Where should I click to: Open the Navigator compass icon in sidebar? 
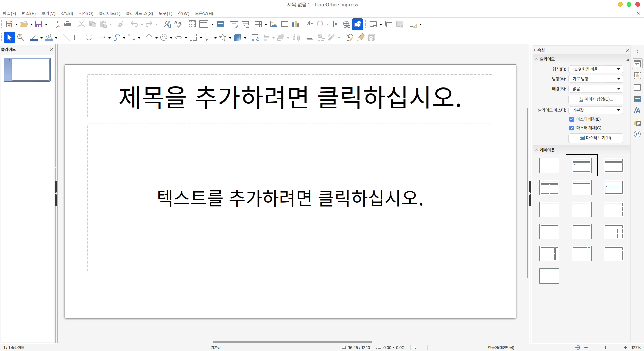(637, 134)
